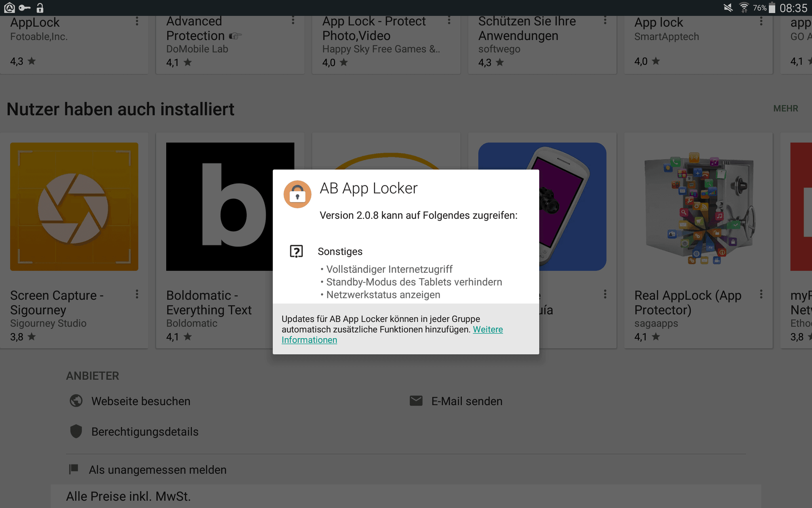Open Webseite besuchen link
Image resolution: width=812 pixels, height=508 pixels.
(141, 401)
